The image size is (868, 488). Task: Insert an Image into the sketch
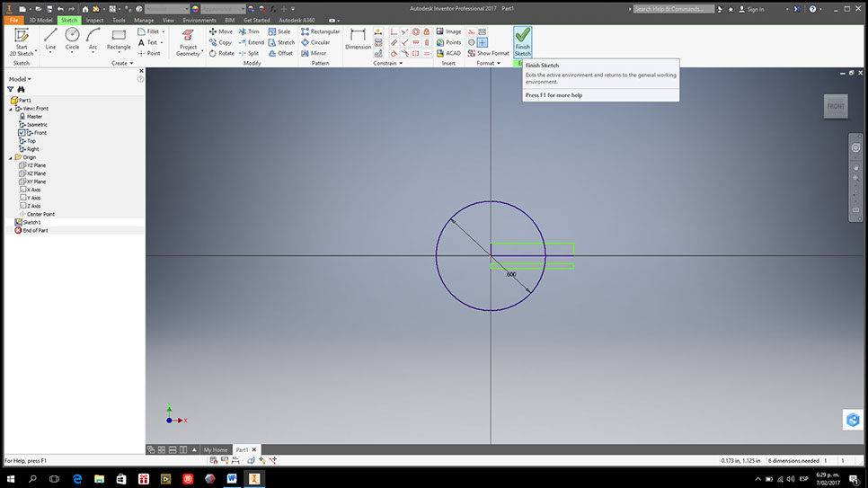tap(448, 31)
